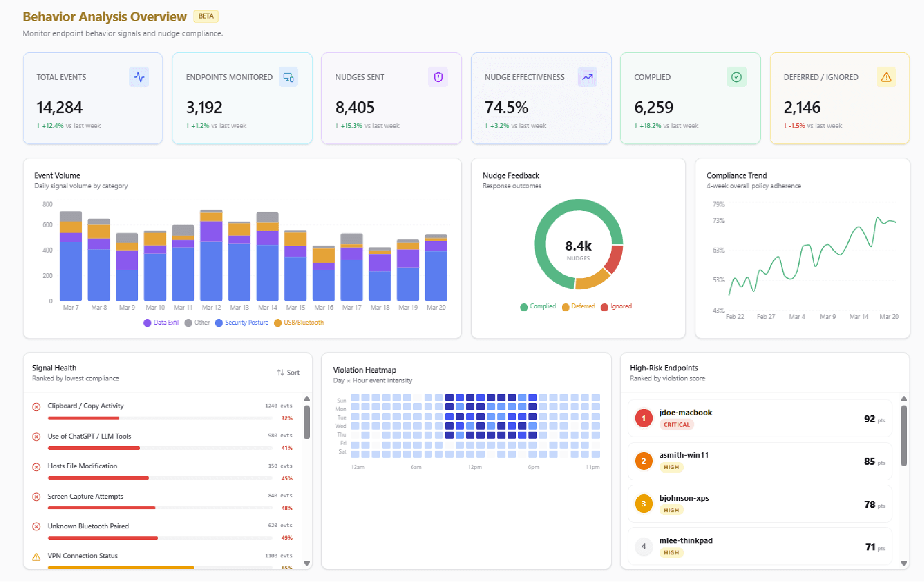Click the 8,405 nudges sent value
924x582 pixels.
[355, 107]
